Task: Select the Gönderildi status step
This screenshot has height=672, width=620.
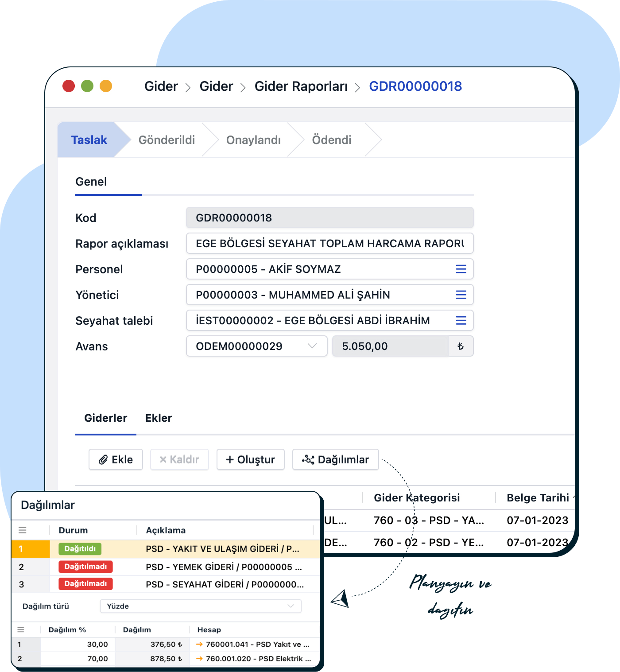Action: [167, 140]
